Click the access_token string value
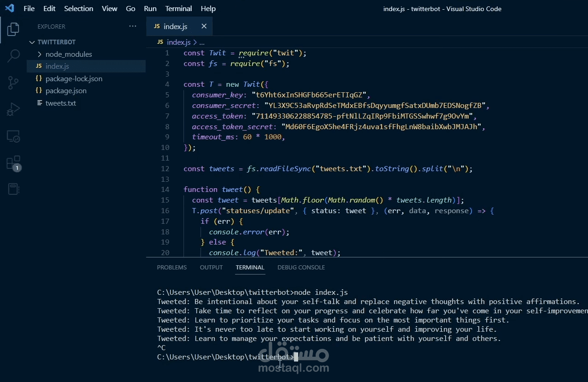 362,116
